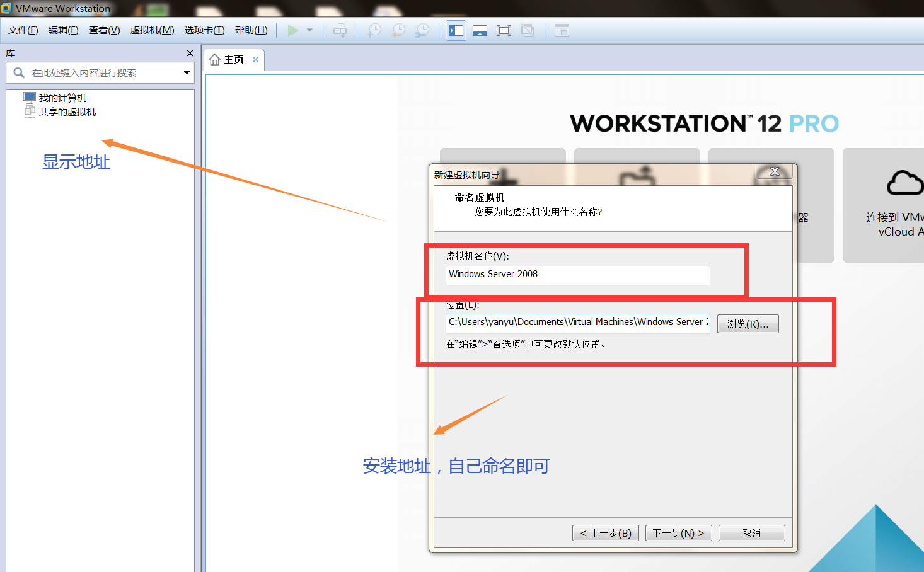Click the console view toolbar icon

tap(562, 30)
